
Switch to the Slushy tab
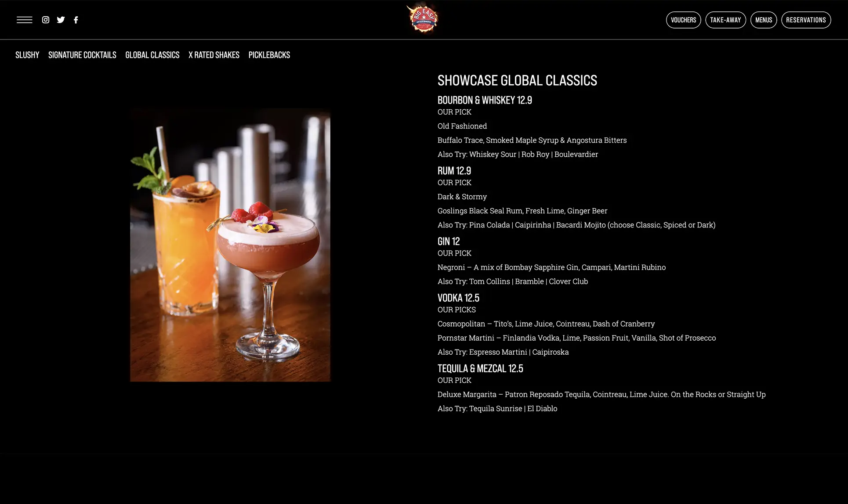(27, 55)
